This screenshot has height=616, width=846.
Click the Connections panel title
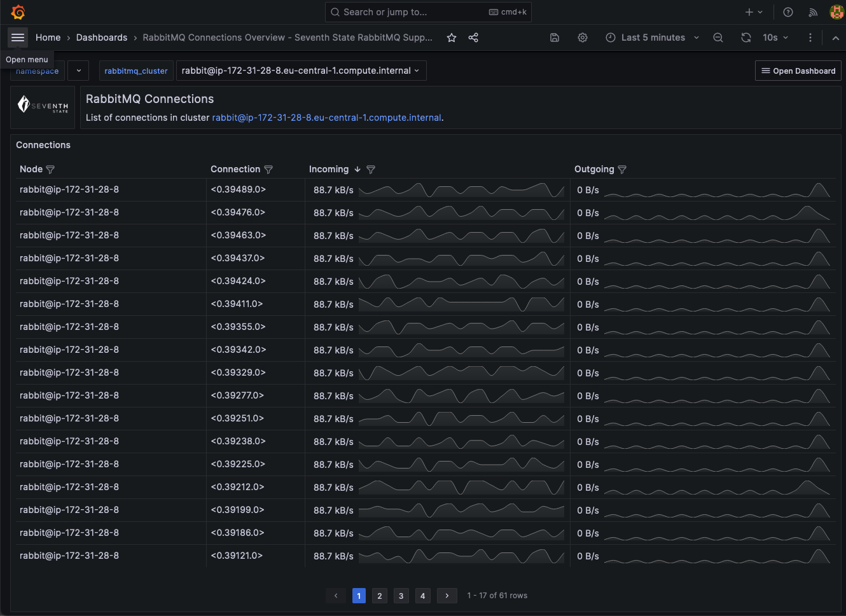pos(43,145)
